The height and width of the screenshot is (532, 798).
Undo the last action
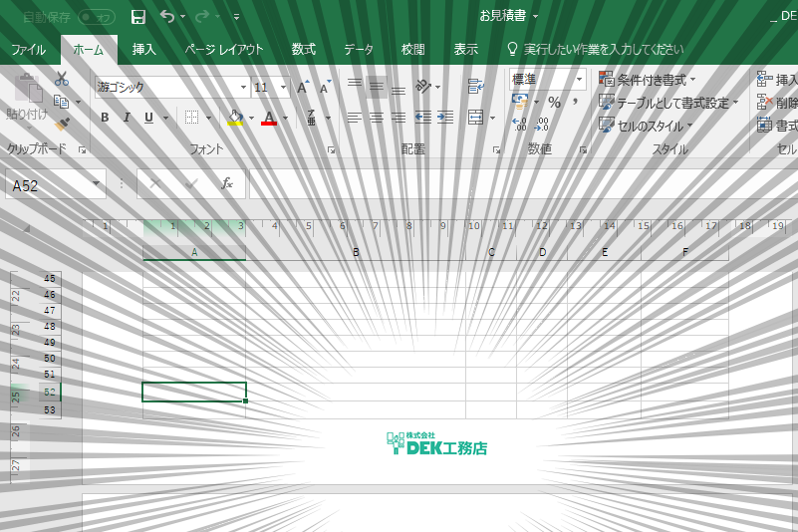[167, 16]
